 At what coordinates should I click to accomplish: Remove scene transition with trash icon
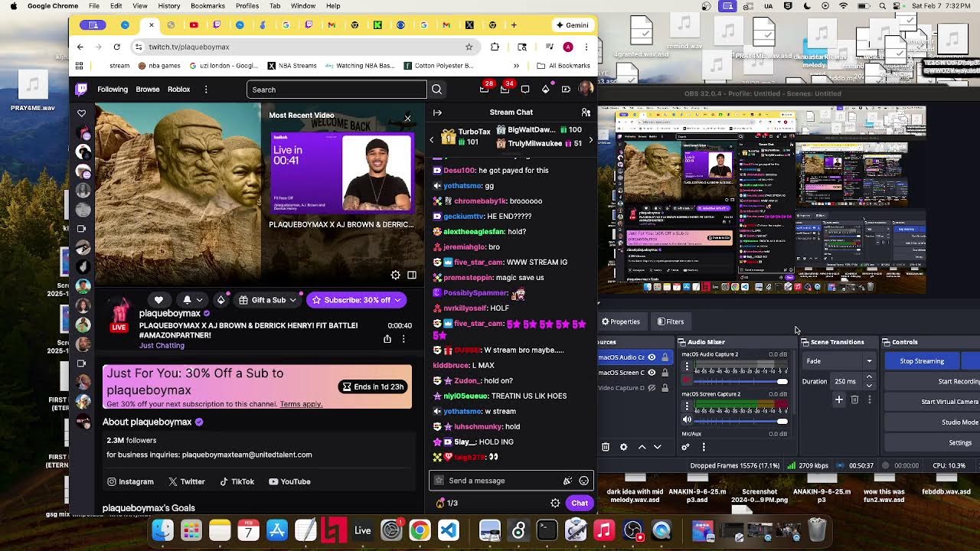[854, 399]
